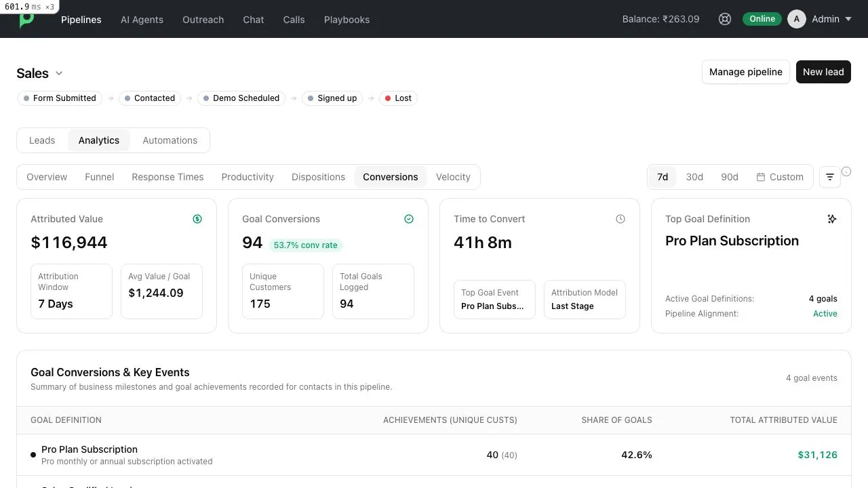Switch to the Automations tab
This screenshot has width=868, height=488.
click(170, 140)
